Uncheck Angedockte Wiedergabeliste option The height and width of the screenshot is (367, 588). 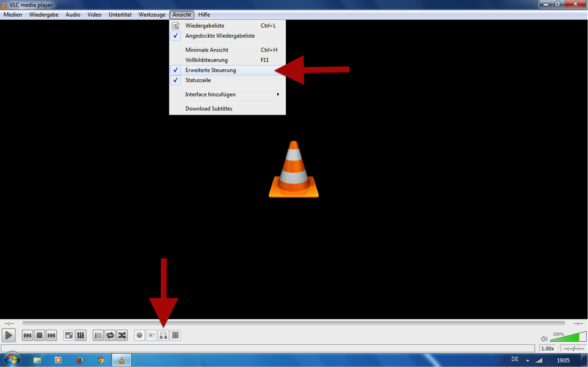[227, 36]
